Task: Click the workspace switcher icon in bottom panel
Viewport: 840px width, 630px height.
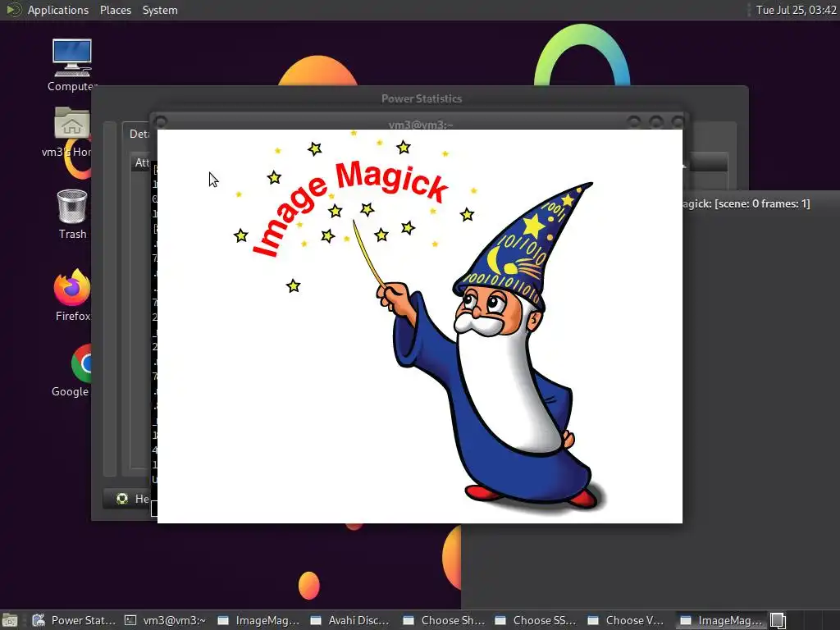Action: [778, 620]
